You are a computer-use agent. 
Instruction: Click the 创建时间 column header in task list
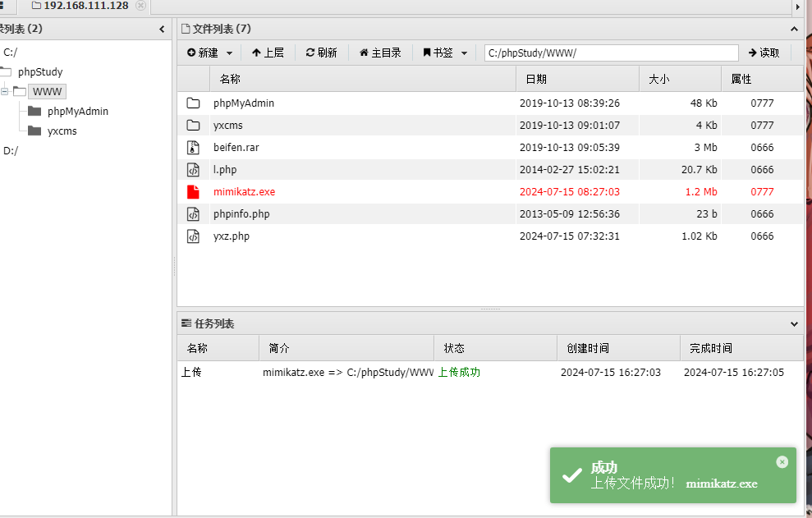(619, 348)
